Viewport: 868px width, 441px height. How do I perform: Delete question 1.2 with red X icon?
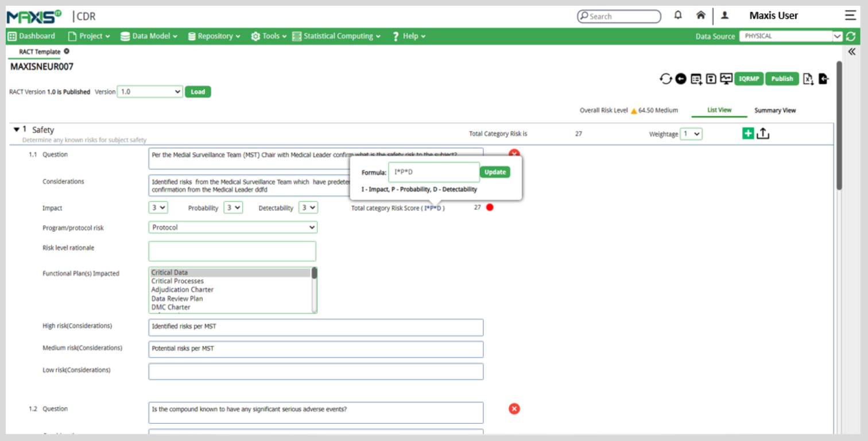pyautogui.click(x=514, y=408)
